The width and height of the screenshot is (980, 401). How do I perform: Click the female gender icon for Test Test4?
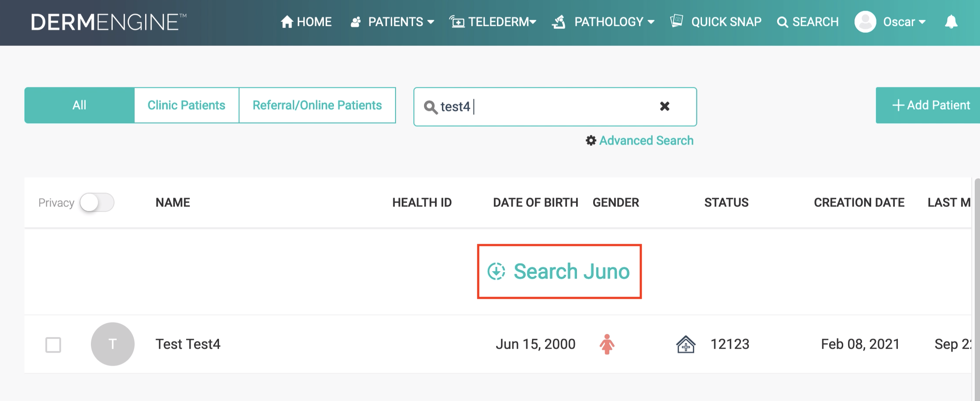click(607, 344)
